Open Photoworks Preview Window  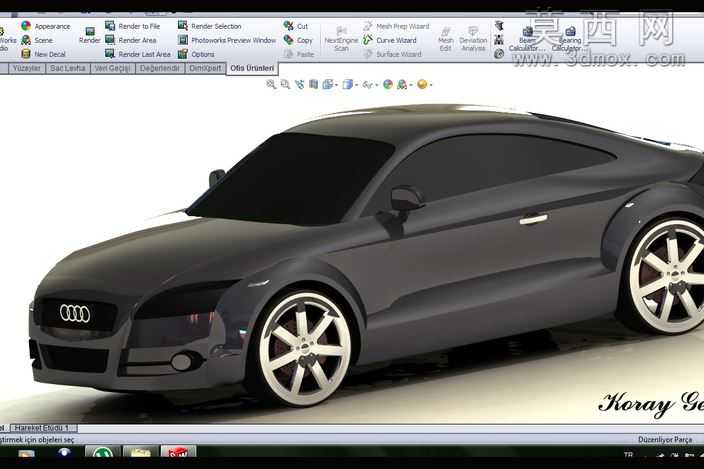tap(227, 40)
